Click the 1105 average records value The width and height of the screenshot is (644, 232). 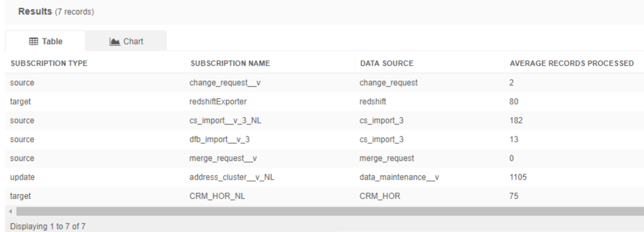518,177
